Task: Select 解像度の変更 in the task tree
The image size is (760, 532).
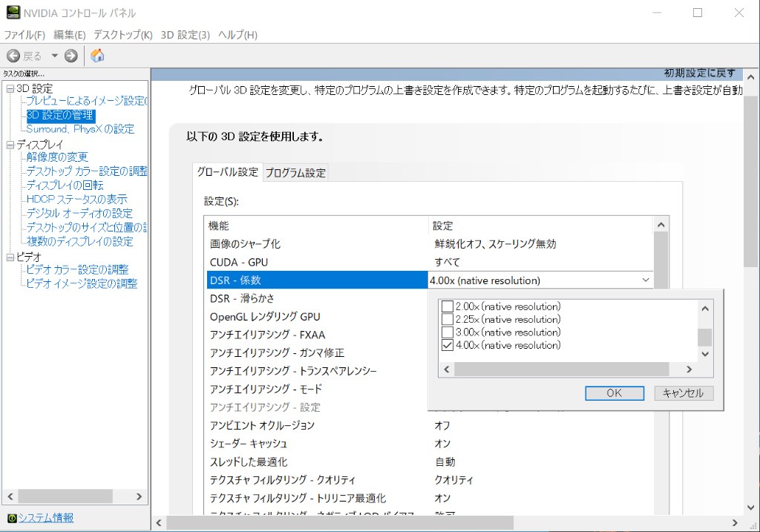Action: click(x=57, y=157)
